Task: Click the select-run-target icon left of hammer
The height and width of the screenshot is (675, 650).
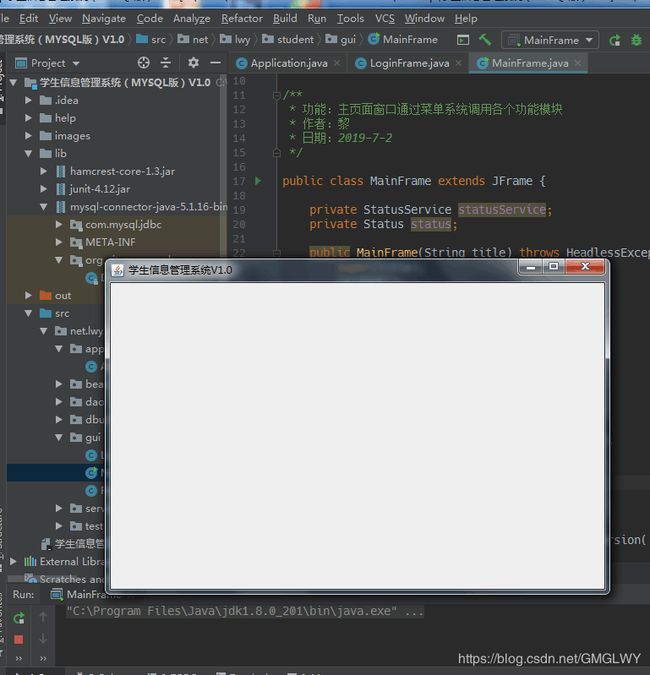Action: pyautogui.click(x=463, y=40)
